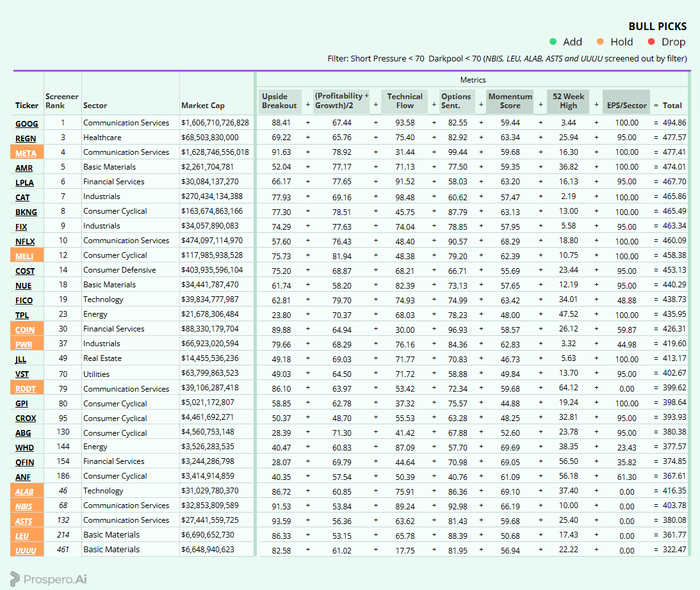Click the Momentum Score column header
The width and height of the screenshot is (700, 590).
510,101
